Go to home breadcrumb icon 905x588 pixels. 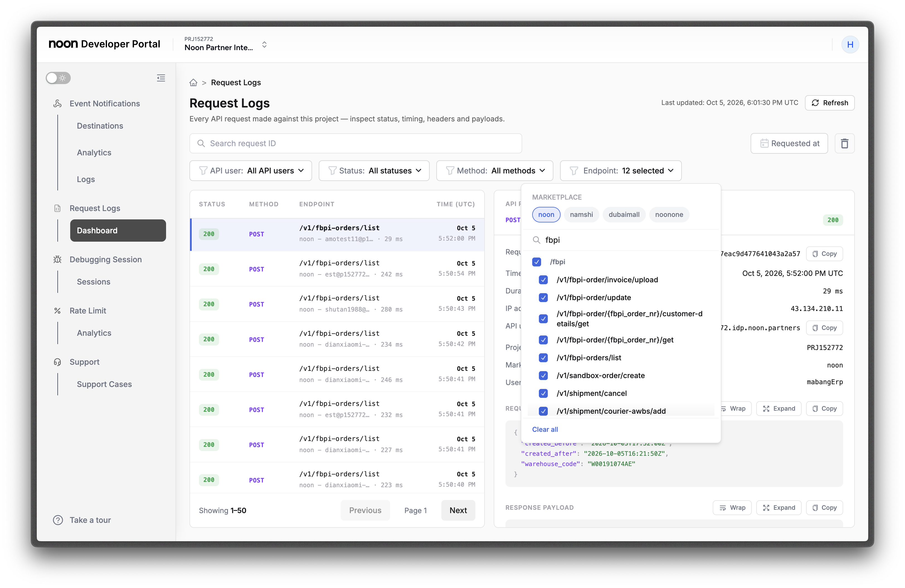tap(193, 82)
